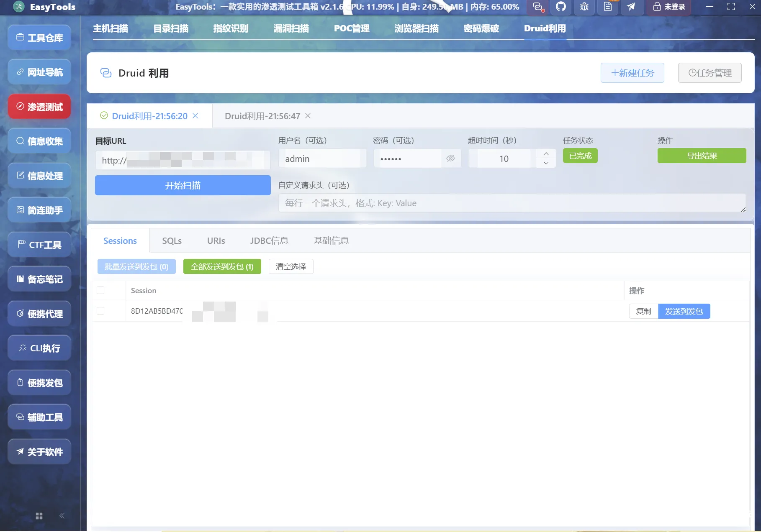Open the 备忘笔记 sidebar section
This screenshot has width=761, height=532.
pyautogui.click(x=39, y=279)
